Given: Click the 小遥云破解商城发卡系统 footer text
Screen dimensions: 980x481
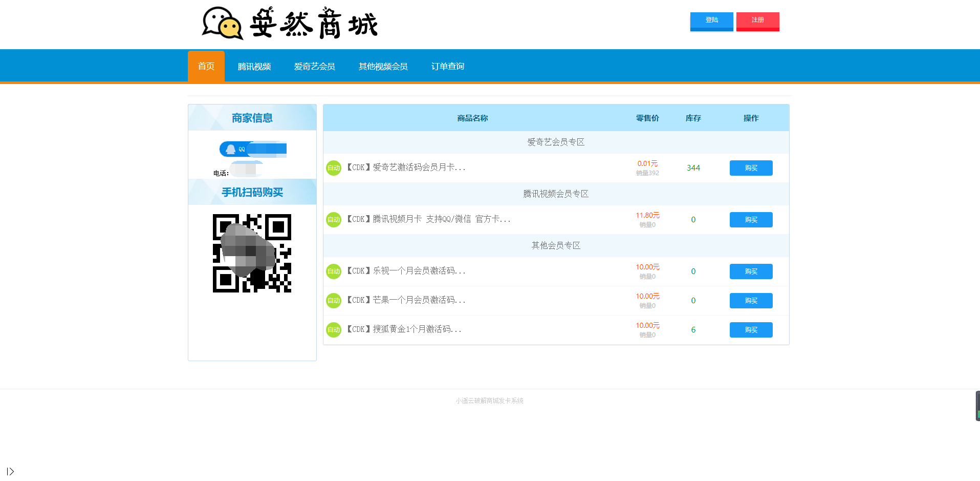Looking at the screenshot, I should click(489, 401).
